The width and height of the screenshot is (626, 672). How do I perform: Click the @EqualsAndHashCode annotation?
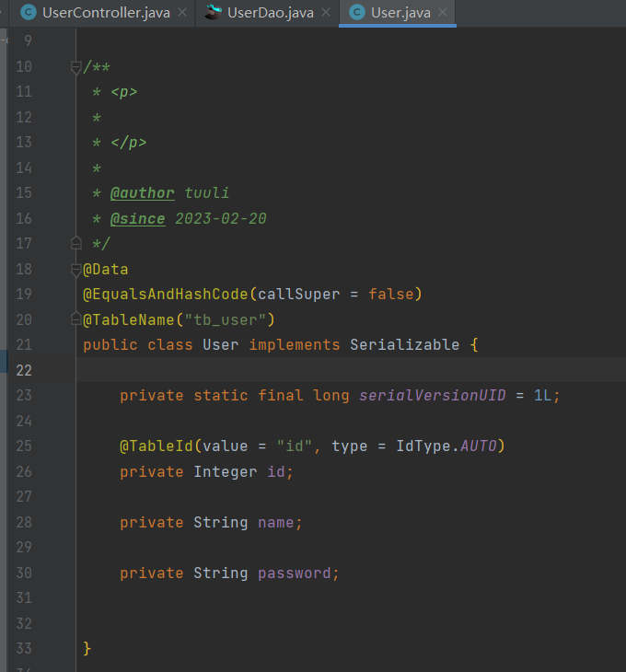pyautogui.click(x=166, y=295)
